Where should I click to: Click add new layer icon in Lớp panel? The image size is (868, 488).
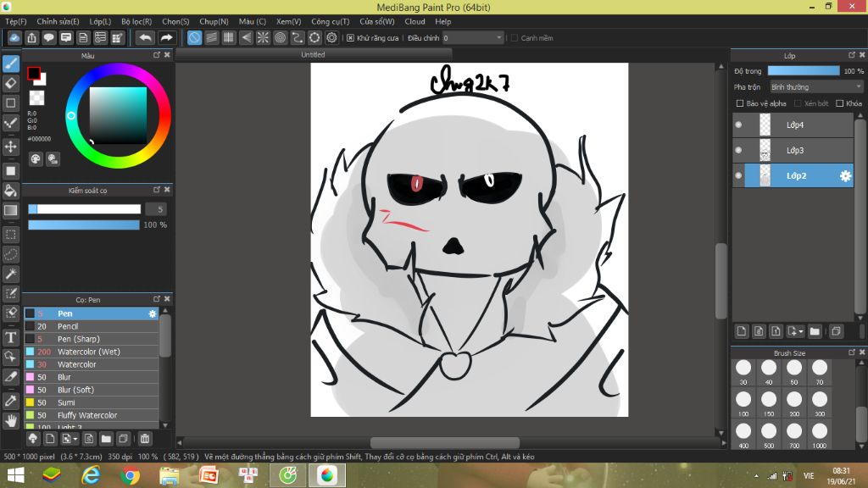[x=742, y=331]
